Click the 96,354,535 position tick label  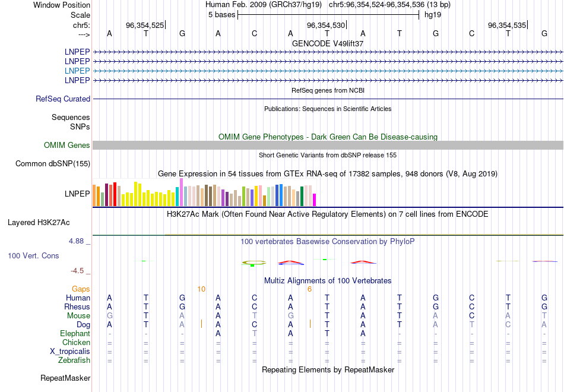click(507, 25)
